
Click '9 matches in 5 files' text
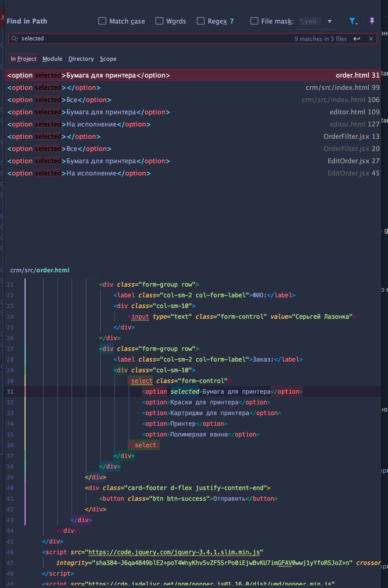[x=320, y=39]
